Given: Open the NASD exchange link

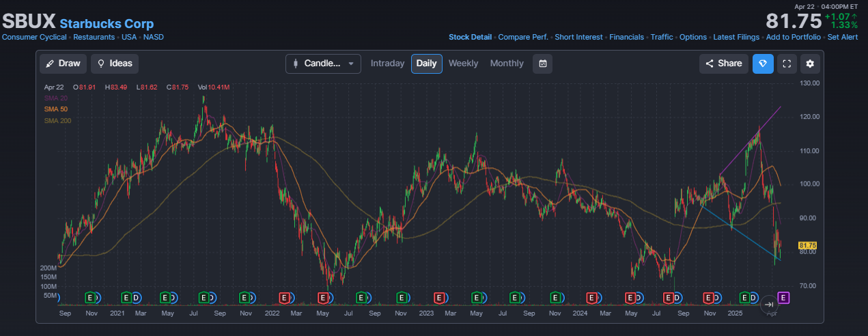Looking at the screenshot, I should point(154,37).
